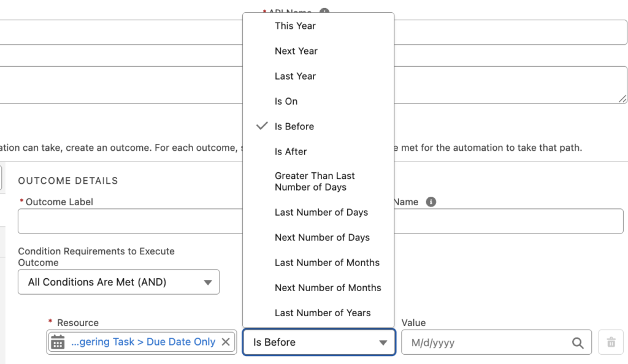The image size is (628, 364).
Task: Remove the Due Date Only resource pill
Action: [226, 342]
